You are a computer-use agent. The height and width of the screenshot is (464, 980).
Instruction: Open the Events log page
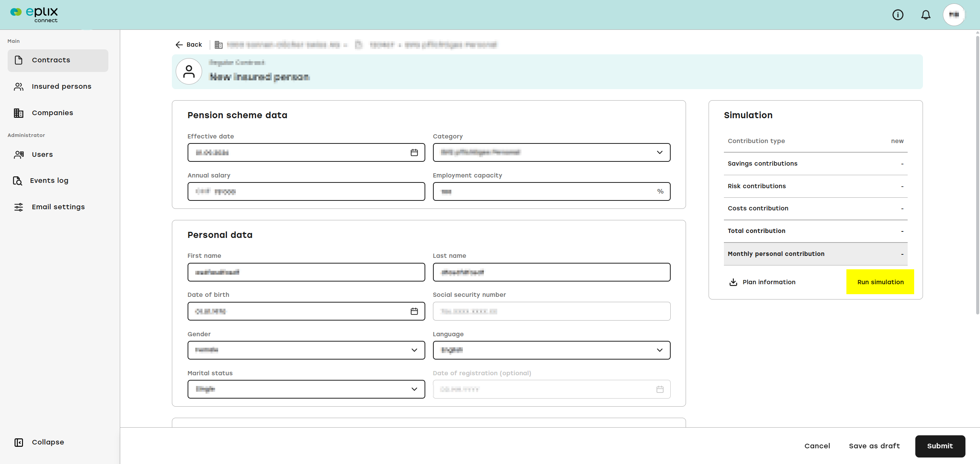coord(58,181)
